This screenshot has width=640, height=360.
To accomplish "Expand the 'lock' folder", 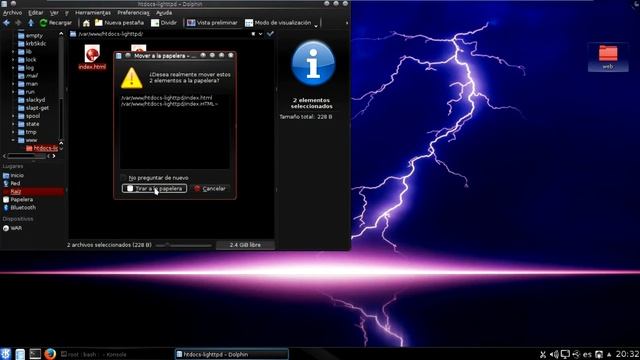I will tap(13, 60).
